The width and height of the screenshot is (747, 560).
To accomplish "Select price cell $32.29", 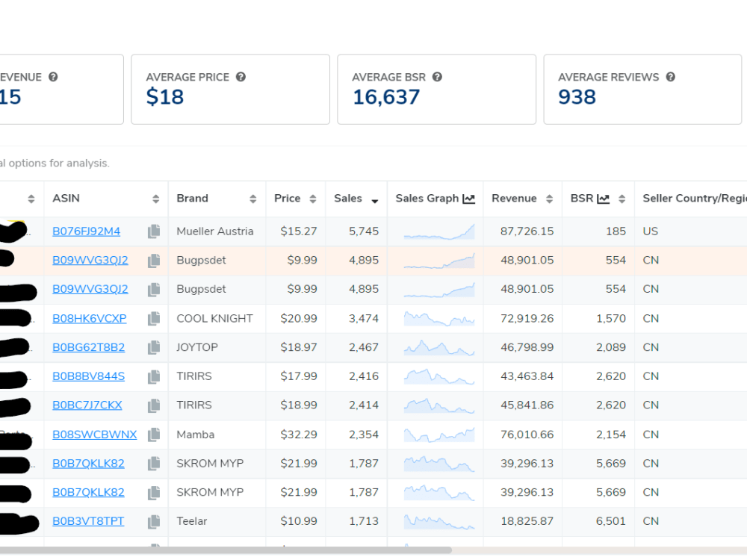I will pos(299,435).
